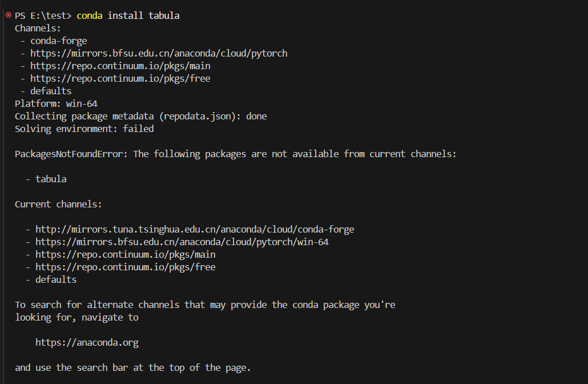This screenshot has height=384, width=588.
Task: Open the https://anaconda.org link
Action: (87, 342)
